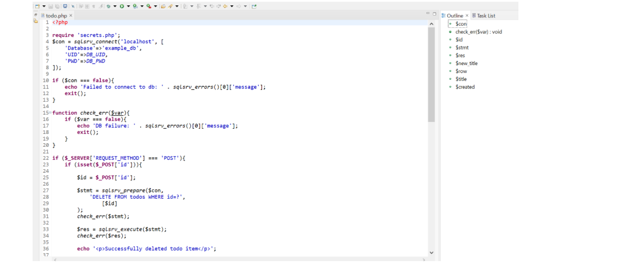
Task: Click the green Run play icon
Action: (x=122, y=6)
